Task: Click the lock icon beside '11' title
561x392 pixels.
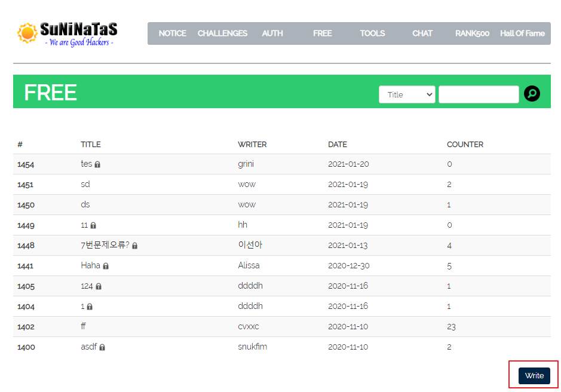Action: pos(93,225)
